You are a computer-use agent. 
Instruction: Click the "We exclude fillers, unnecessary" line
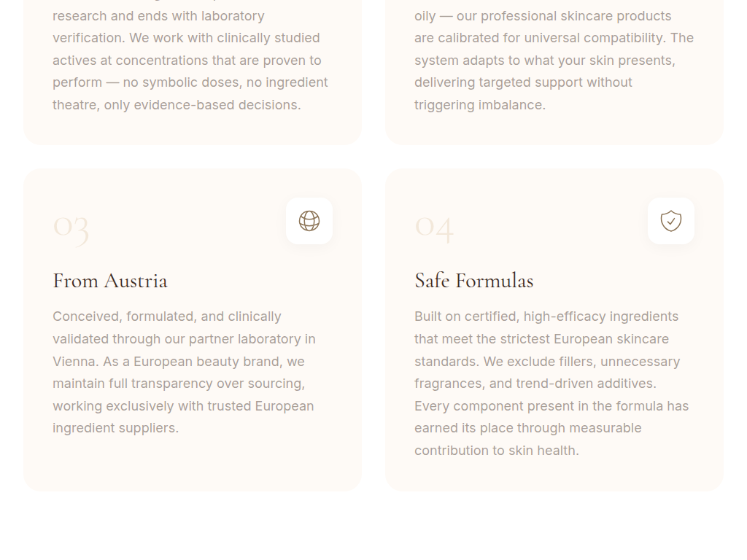coord(581,362)
